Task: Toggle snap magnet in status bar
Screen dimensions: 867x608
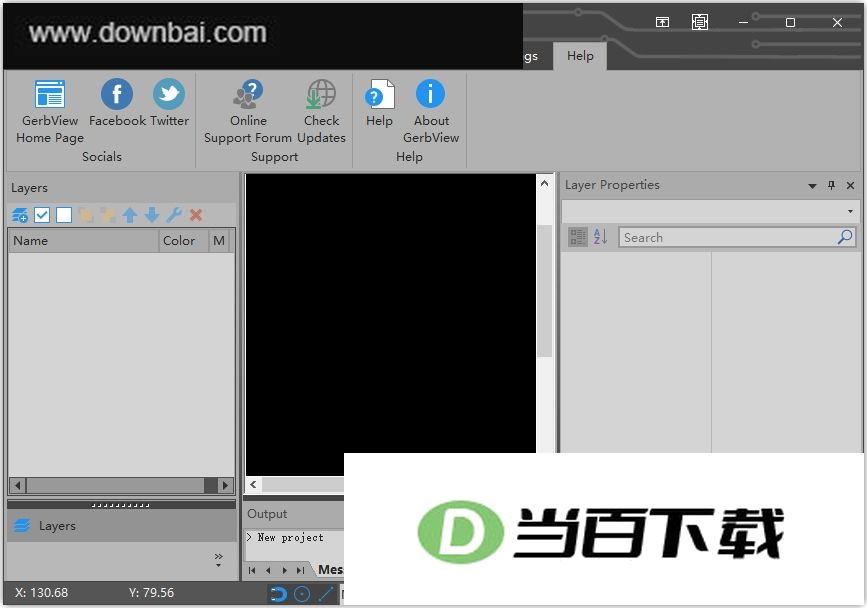Action: 278,594
